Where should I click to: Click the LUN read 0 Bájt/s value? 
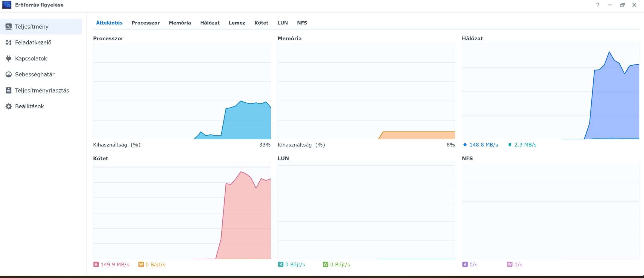pos(295,264)
